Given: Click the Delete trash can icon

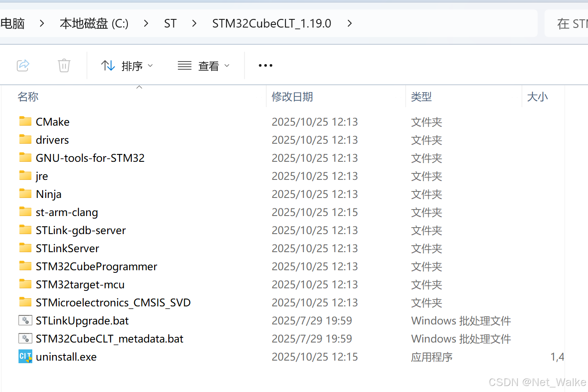Looking at the screenshot, I should tap(64, 65).
